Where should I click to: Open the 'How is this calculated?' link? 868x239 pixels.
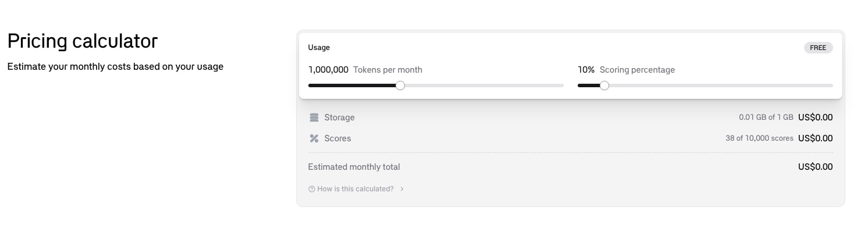pyautogui.click(x=355, y=189)
